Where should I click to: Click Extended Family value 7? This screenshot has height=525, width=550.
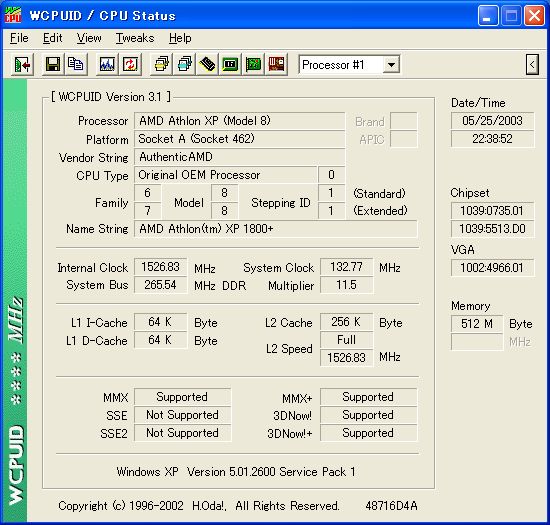pyautogui.click(x=148, y=211)
